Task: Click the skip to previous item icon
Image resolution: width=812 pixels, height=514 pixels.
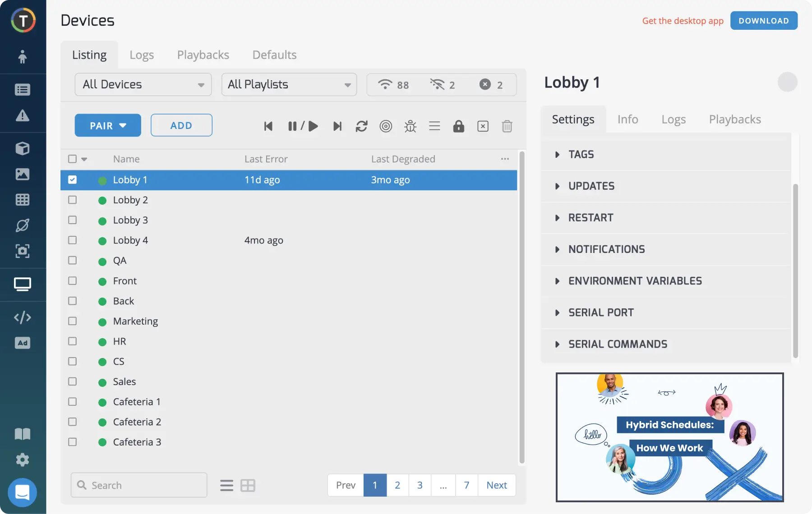Action: point(268,126)
